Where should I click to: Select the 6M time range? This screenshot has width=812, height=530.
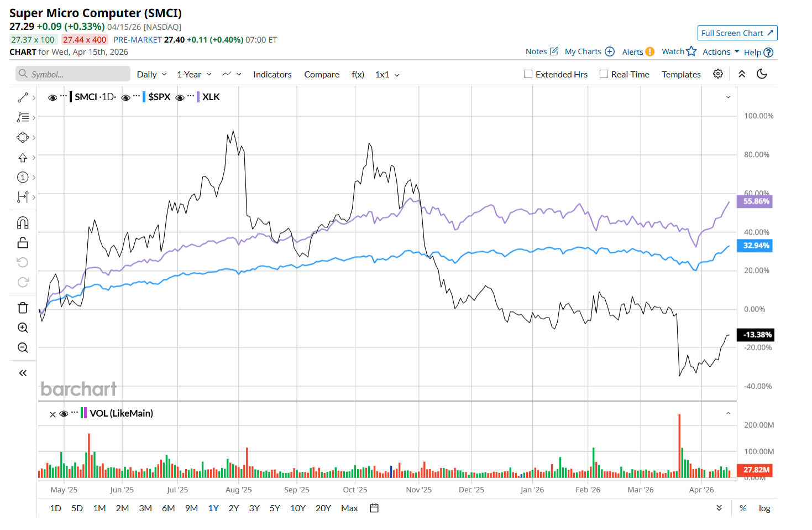169,508
